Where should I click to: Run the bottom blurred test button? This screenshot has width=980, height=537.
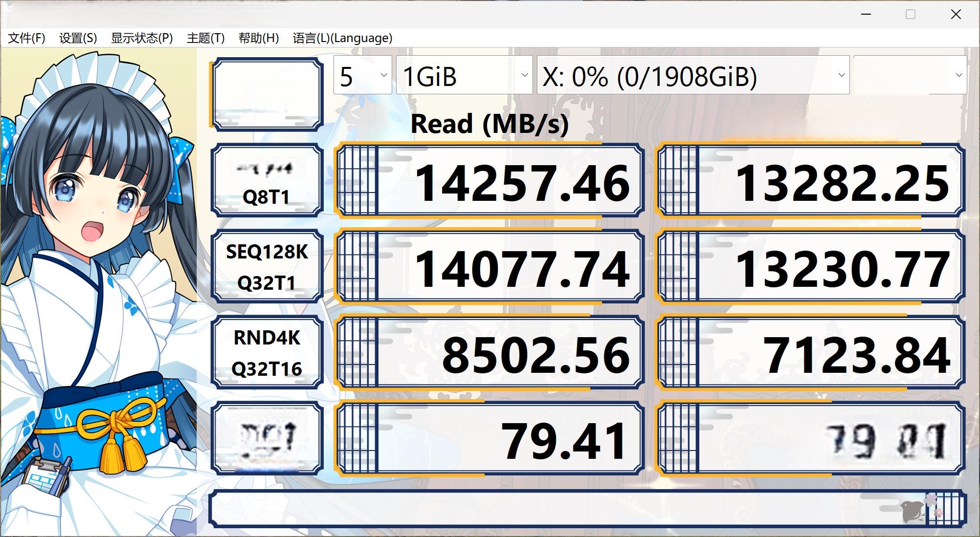[x=267, y=438]
